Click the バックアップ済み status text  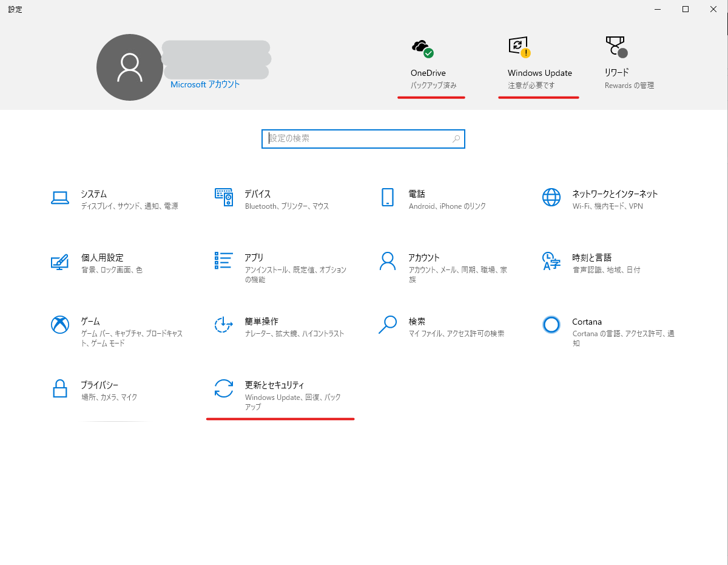tap(434, 86)
